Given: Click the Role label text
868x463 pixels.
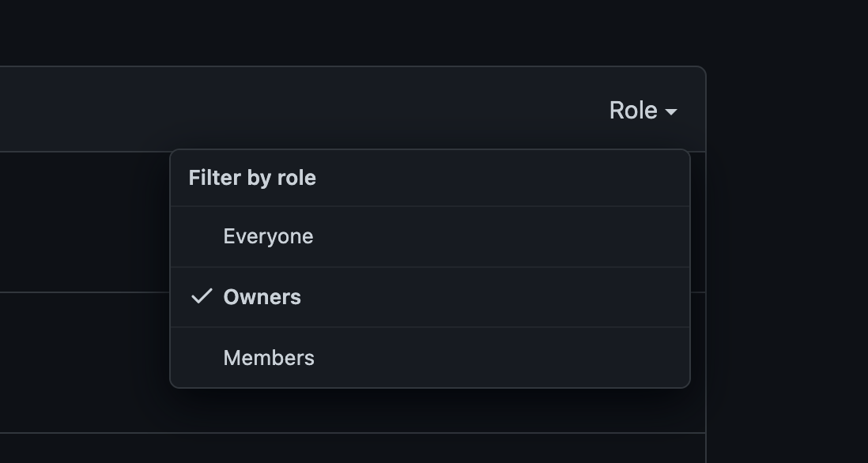Looking at the screenshot, I should point(633,111).
